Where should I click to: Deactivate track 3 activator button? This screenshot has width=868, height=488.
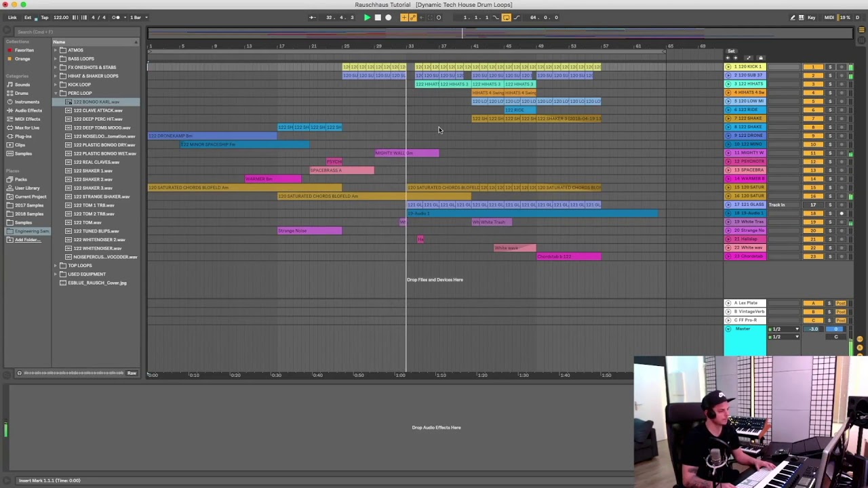click(x=813, y=84)
